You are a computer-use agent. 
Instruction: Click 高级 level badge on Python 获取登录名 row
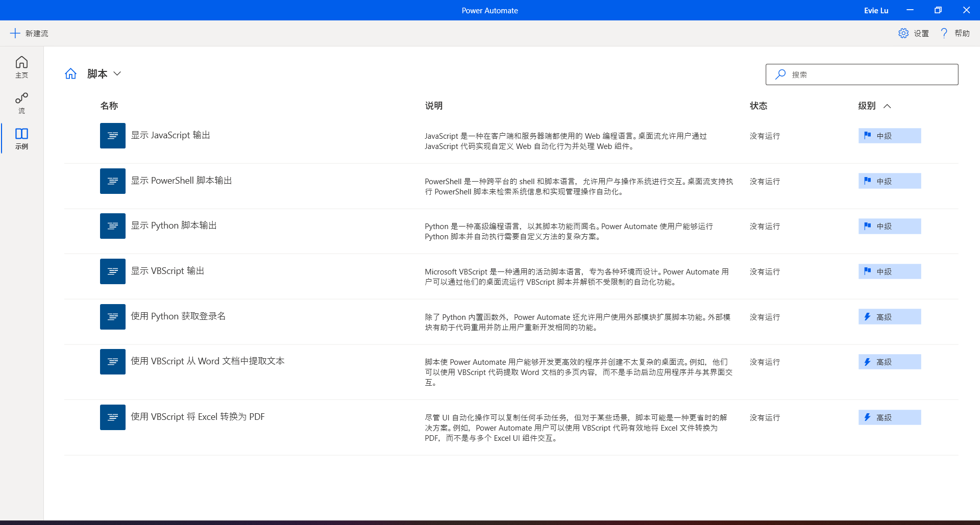[889, 317]
